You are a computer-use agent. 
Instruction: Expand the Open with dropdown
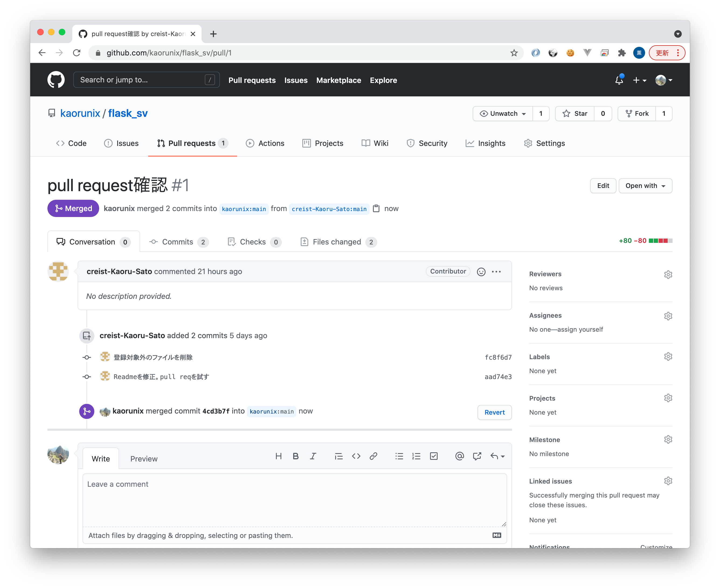tap(645, 185)
